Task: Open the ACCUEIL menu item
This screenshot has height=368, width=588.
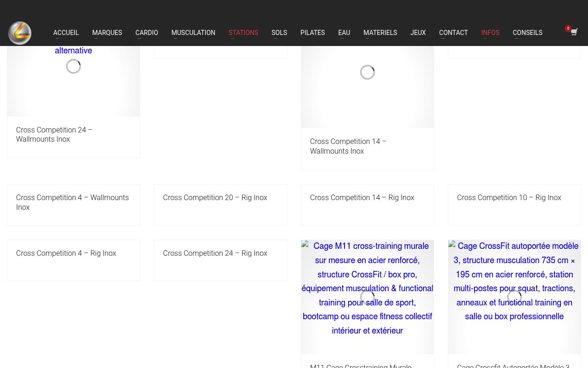Action: 66,33
